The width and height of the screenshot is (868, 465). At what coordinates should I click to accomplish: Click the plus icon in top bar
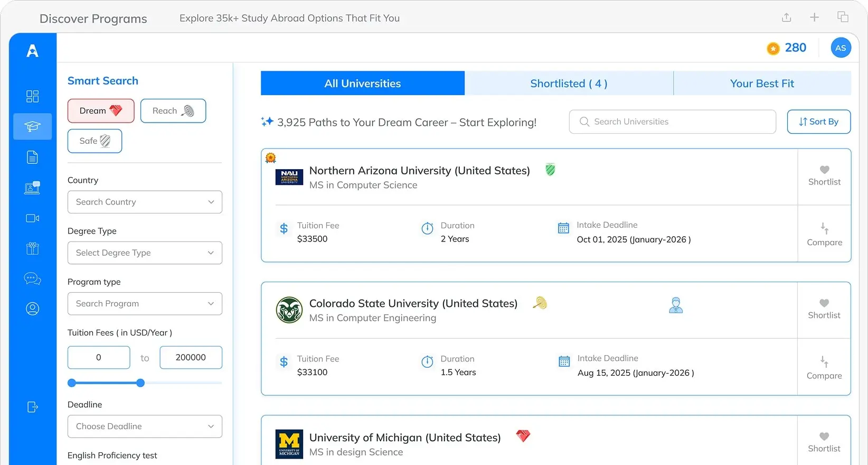pos(815,17)
